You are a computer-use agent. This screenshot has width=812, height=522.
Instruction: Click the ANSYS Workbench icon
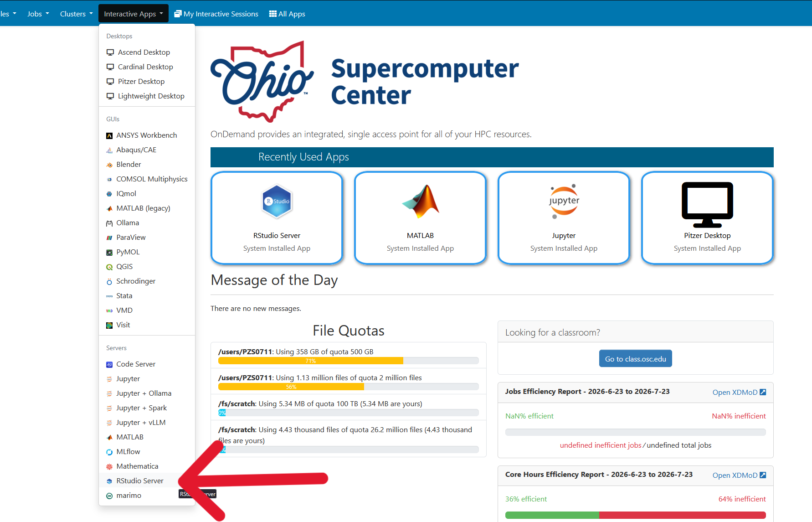click(109, 135)
